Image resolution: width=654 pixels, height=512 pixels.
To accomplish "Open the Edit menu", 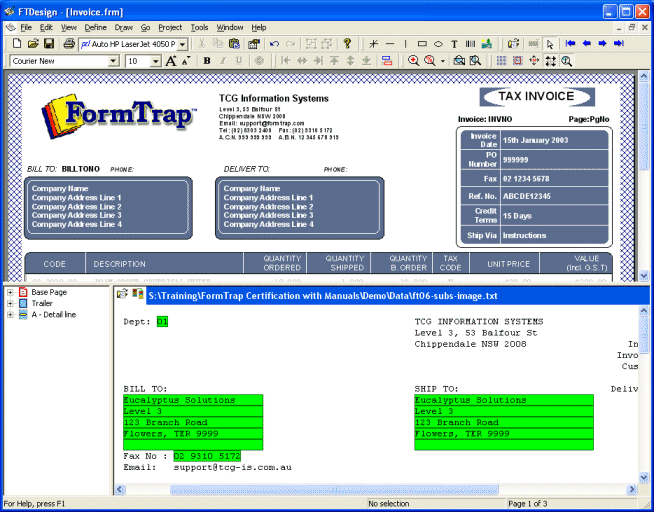I will click(46, 28).
